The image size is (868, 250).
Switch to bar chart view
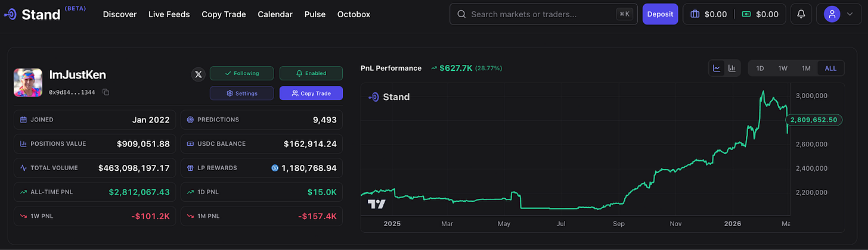[x=733, y=68]
